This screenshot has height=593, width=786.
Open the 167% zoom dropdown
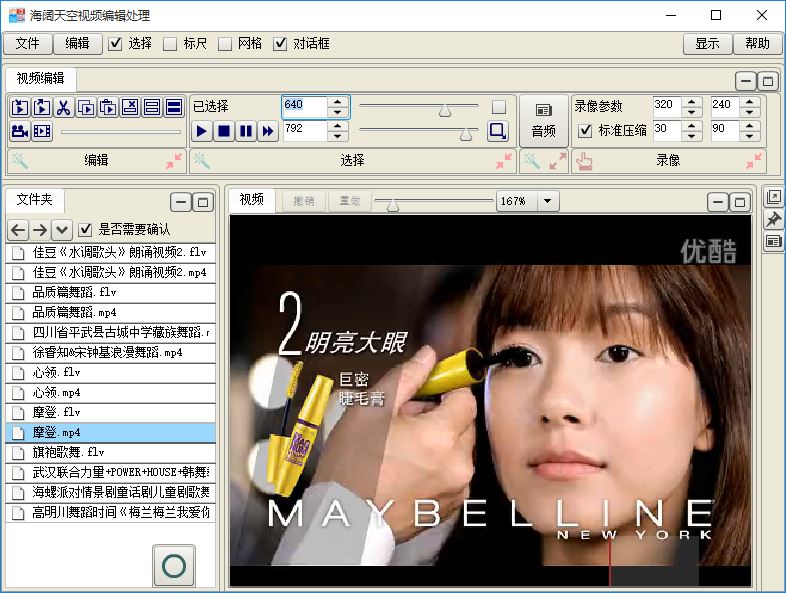(547, 202)
